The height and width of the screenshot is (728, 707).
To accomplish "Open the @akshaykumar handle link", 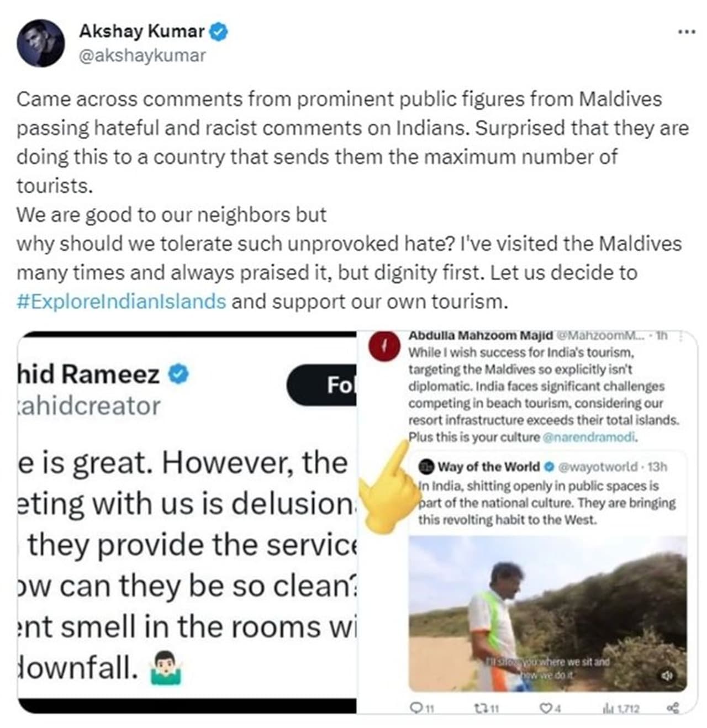I will click(x=143, y=56).
